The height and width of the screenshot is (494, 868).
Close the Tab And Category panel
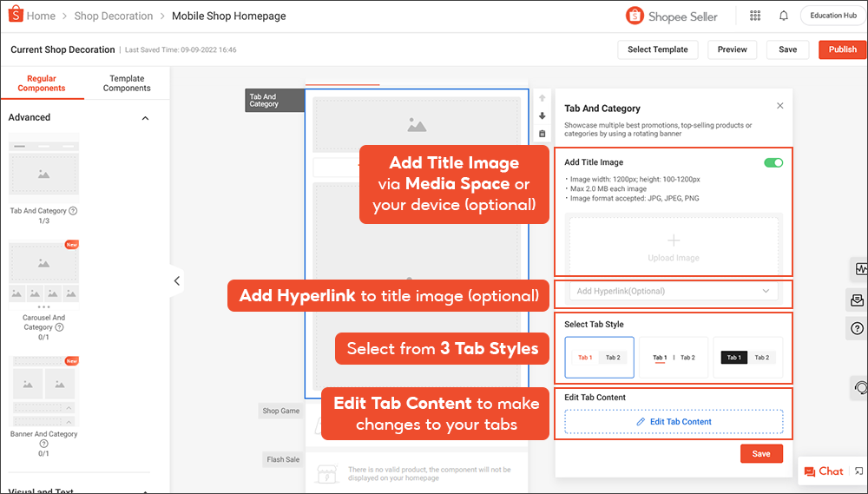pyautogui.click(x=779, y=106)
